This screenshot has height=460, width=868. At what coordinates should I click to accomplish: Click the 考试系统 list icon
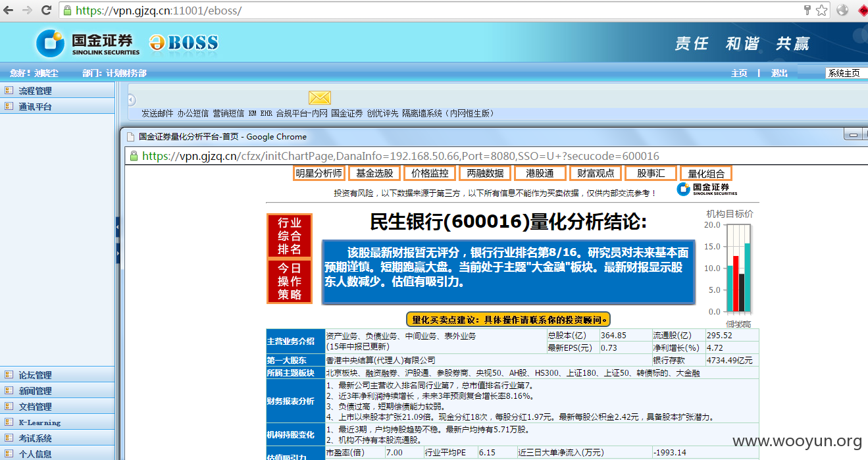tap(9, 438)
